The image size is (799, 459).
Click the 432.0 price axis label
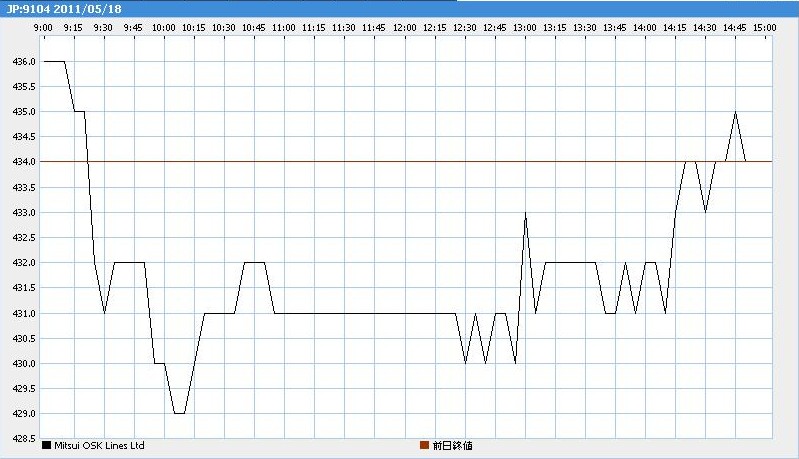click(x=24, y=262)
